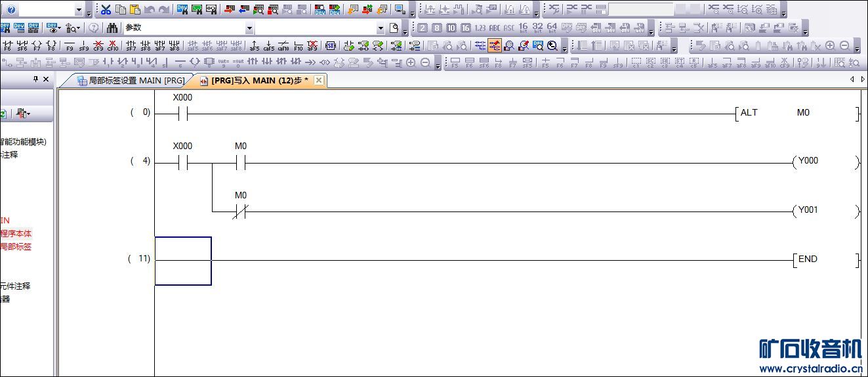Image resolution: width=868 pixels, height=377 pixels.
Task: Expand the device search magnifier dropdown
Action: coord(78,28)
